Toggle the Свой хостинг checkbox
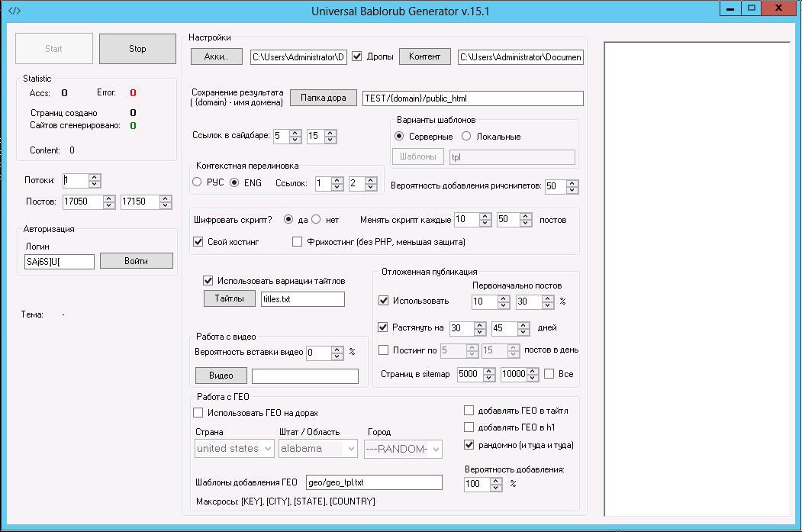This screenshot has height=532, width=802. 198,241
